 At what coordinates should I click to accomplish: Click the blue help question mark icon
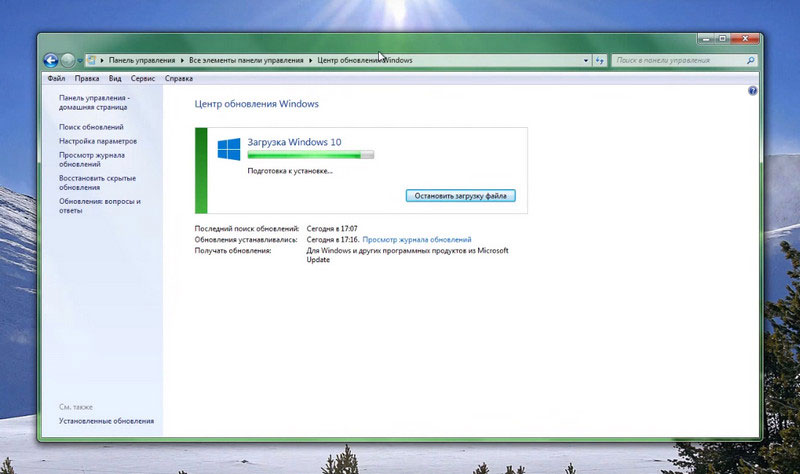752,91
